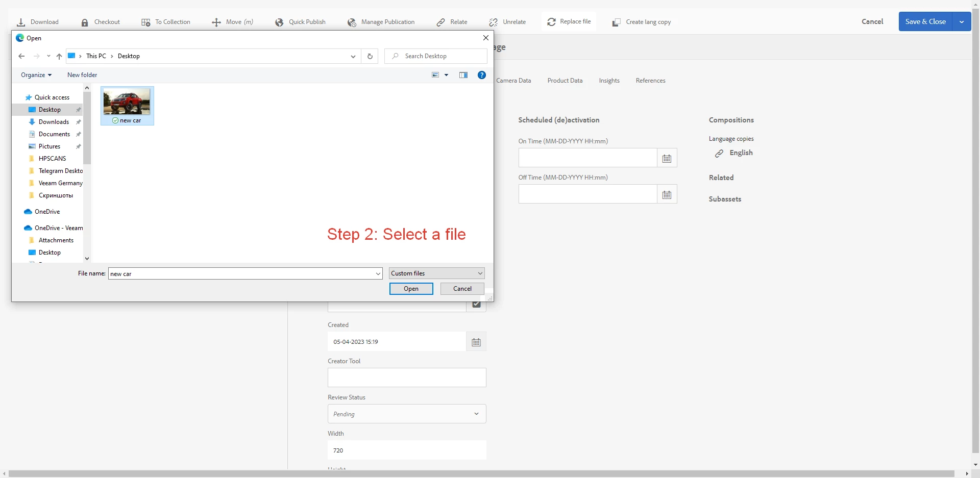Open help in the file dialog

coord(481,75)
